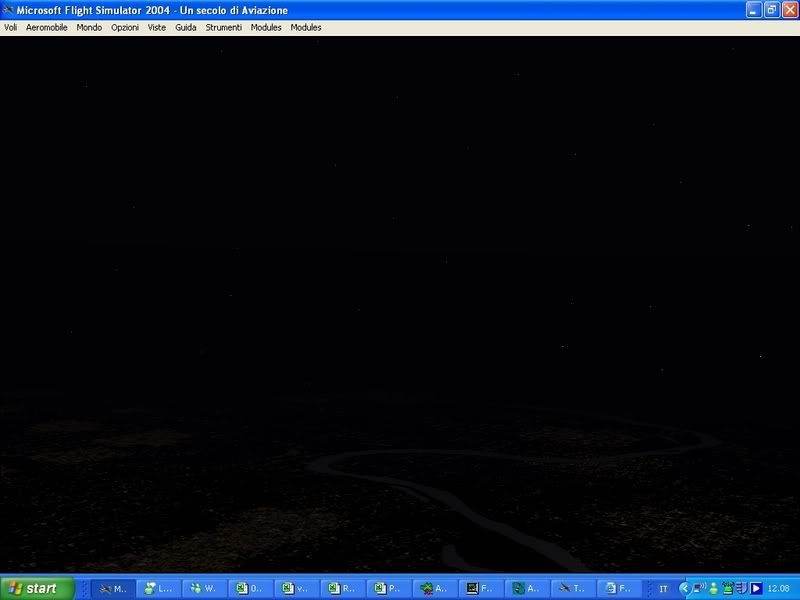This screenshot has width=800, height=600.
Task: Switch to the messenger 'W.' taskbar button
Action: coord(205,589)
